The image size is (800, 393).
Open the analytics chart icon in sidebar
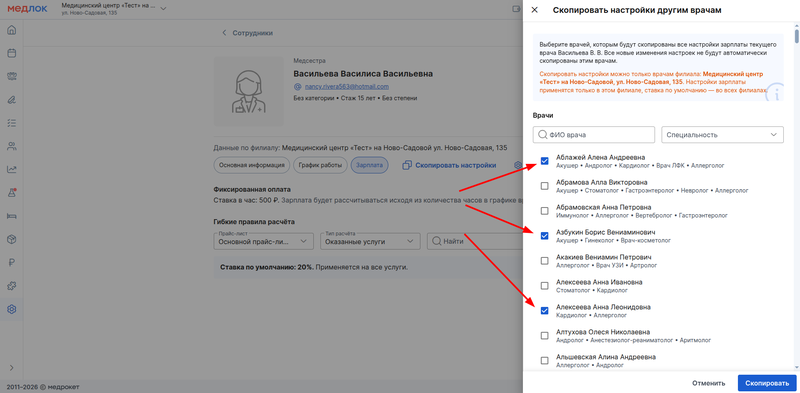click(11, 169)
